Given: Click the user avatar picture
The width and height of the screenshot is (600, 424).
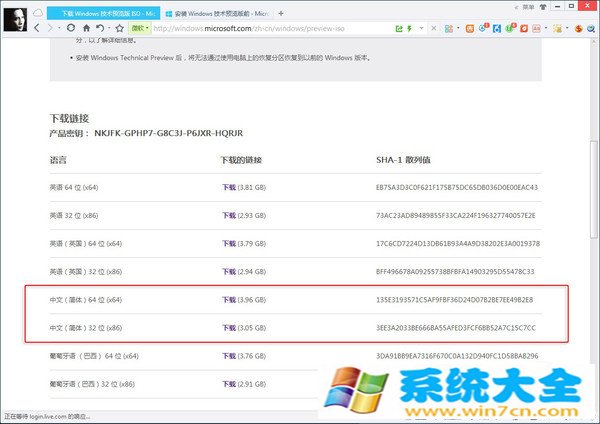Looking at the screenshot, I should [15, 19].
